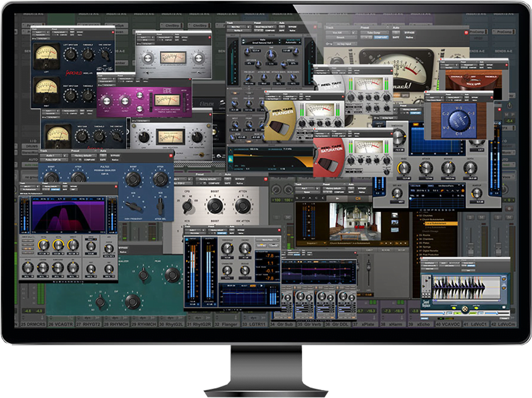Click the Fairchild 670 left VU meter

46,57
